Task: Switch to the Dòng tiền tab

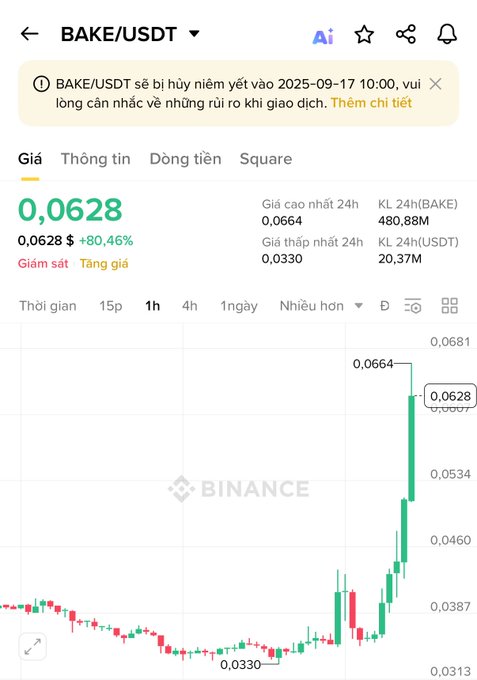Action: [185, 159]
